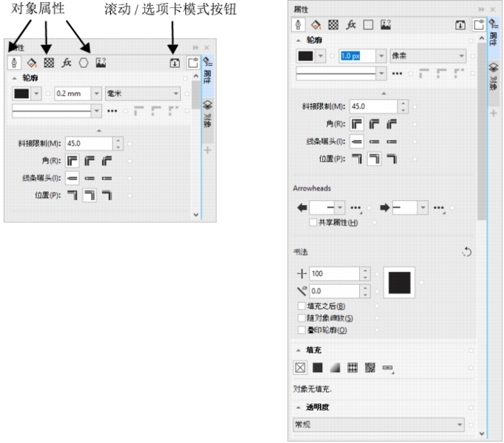Check the 叠印轮廓(O) option
Image resolution: width=504 pixels, height=443 pixels.
302,329
